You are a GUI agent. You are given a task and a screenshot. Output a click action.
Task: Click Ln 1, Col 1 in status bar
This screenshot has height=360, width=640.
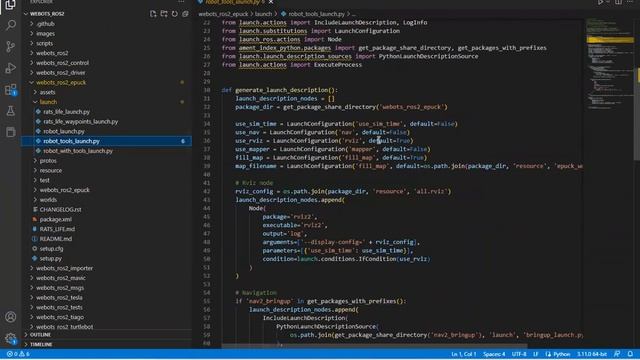463,354
